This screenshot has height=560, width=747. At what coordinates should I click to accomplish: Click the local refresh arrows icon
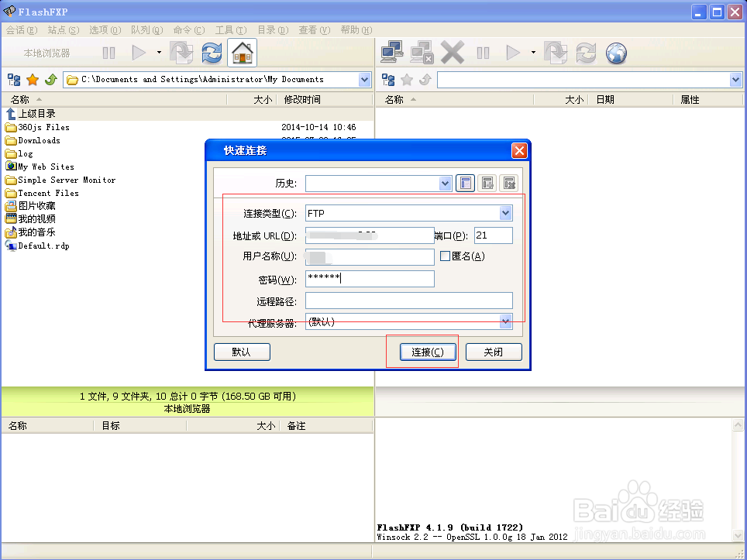212,53
